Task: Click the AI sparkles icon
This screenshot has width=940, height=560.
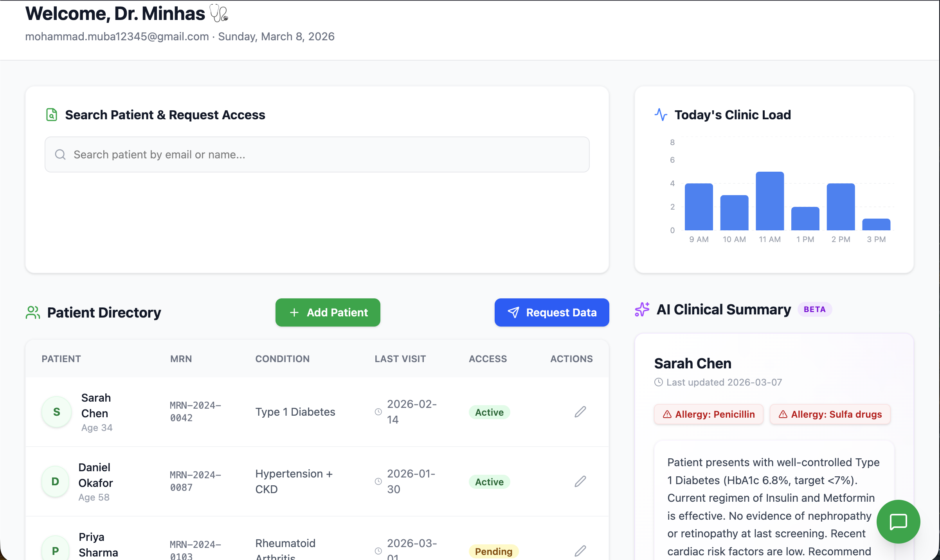Action: [642, 309]
